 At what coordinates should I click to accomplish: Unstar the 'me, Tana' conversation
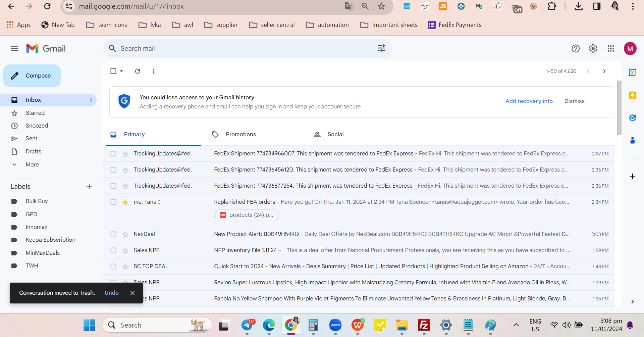coord(125,202)
